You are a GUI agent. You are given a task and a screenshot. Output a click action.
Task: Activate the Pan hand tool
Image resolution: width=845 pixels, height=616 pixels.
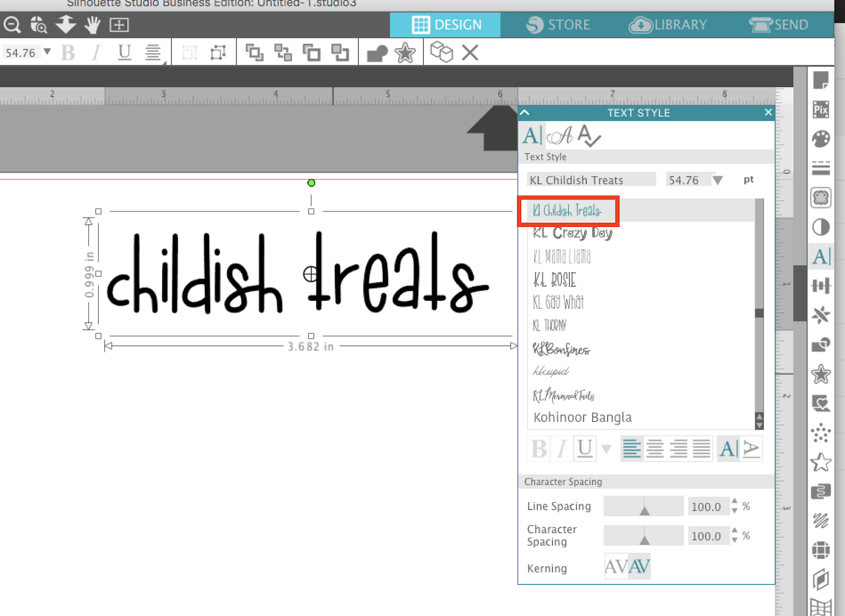pyautogui.click(x=91, y=24)
